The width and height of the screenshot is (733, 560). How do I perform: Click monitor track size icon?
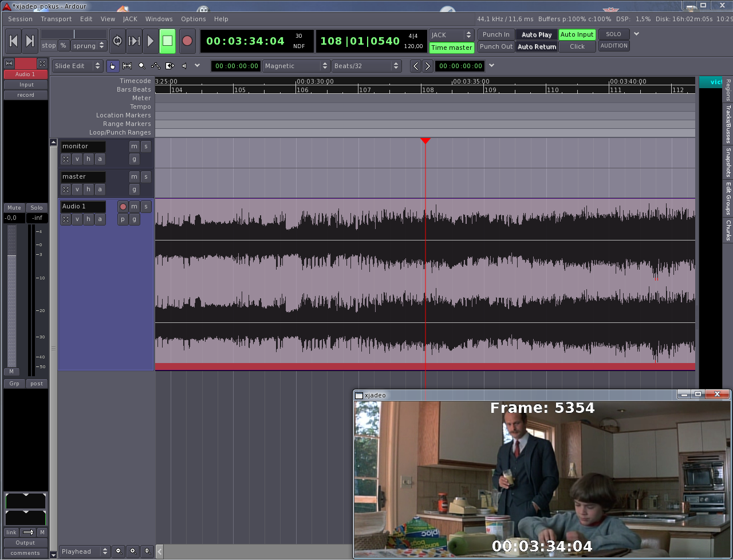[x=66, y=159]
